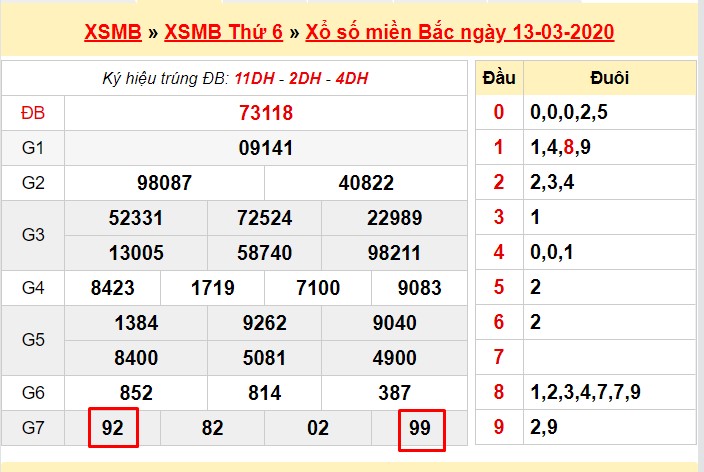The width and height of the screenshot is (704, 472).
Task: Click the Đầu column header
Action: click(x=498, y=77)
